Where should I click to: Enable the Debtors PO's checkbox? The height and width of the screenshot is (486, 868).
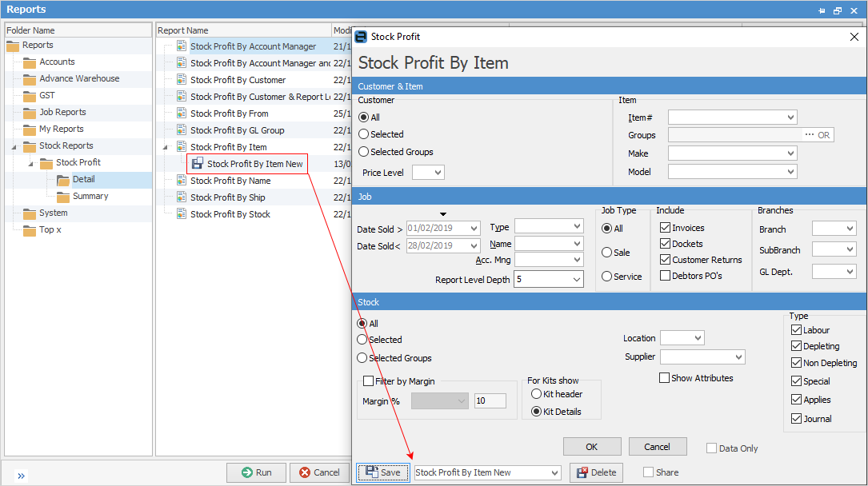click(665, 276)
